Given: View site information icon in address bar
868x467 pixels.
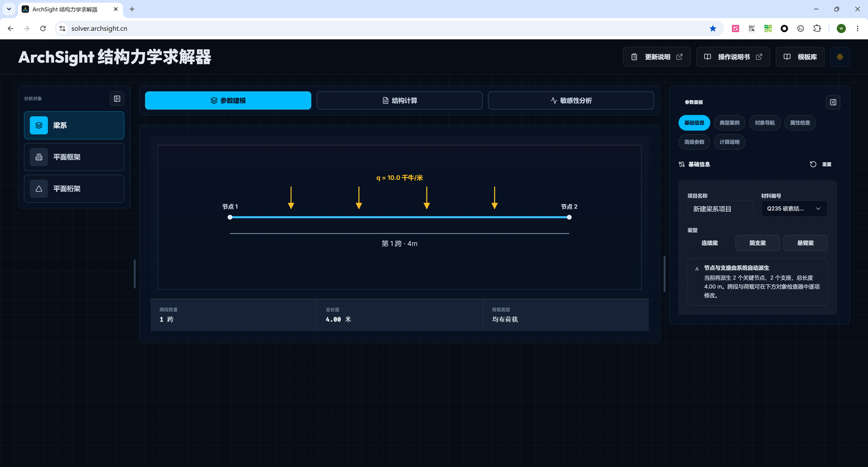Looking at the screenshot, I should click(x=62, y=28).
